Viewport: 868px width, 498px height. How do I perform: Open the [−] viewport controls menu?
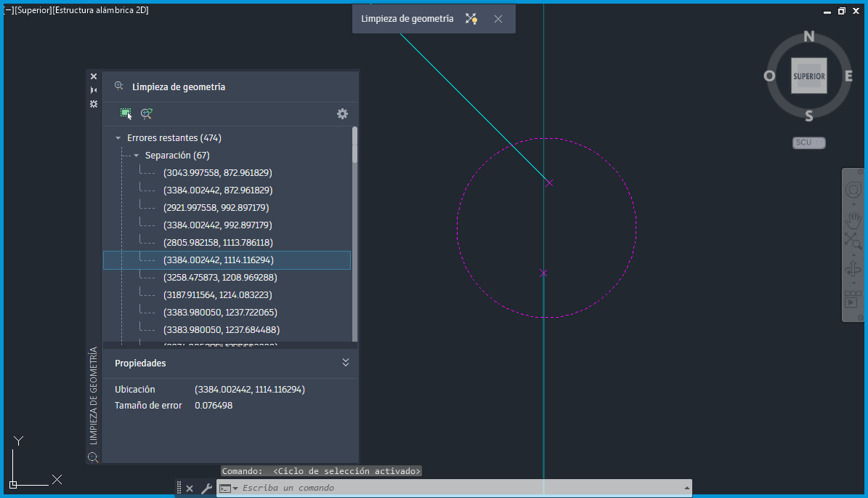coord(8,10)
